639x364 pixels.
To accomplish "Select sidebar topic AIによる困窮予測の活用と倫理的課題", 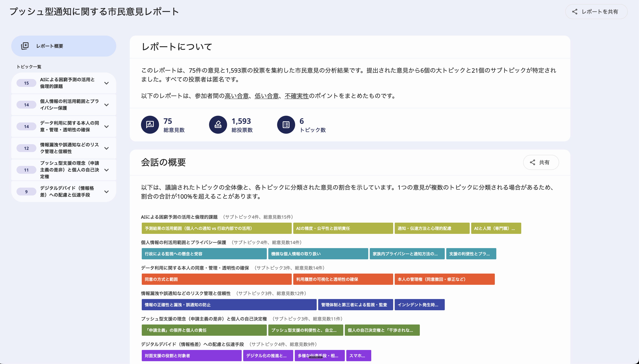I will pyautogui.click(x=64, y=83).
